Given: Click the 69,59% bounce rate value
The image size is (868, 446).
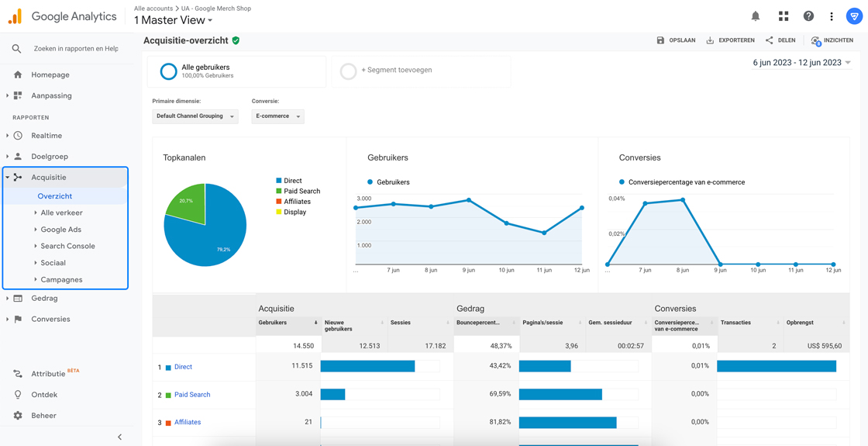Looking at the screenshot, I should 501,394.
